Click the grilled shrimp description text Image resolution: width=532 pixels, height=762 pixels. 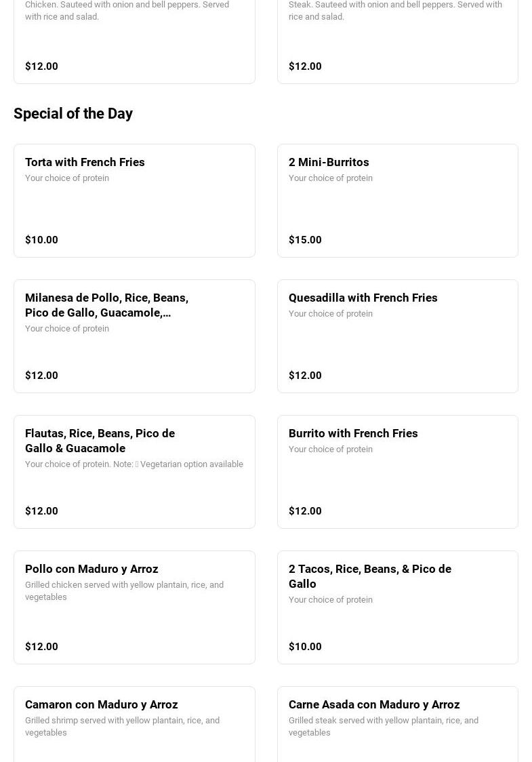coord(122,726)
